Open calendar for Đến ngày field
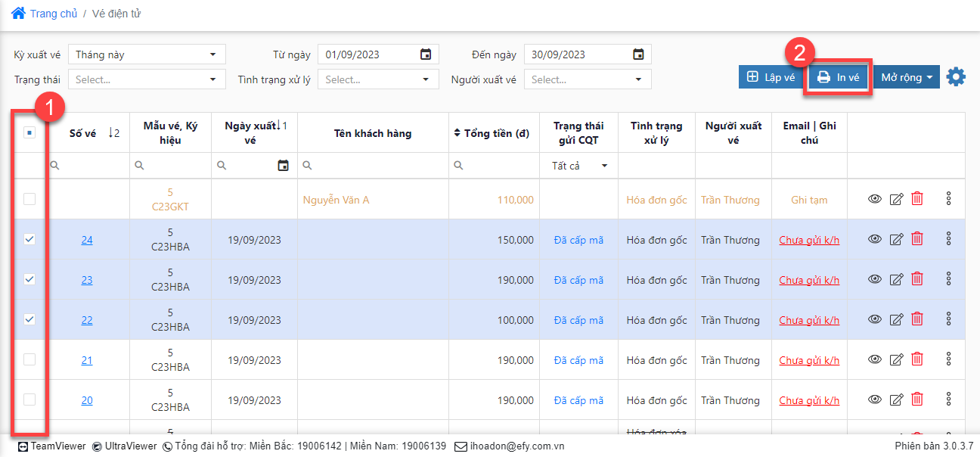 pyautogui.click(x=638, y=54)
